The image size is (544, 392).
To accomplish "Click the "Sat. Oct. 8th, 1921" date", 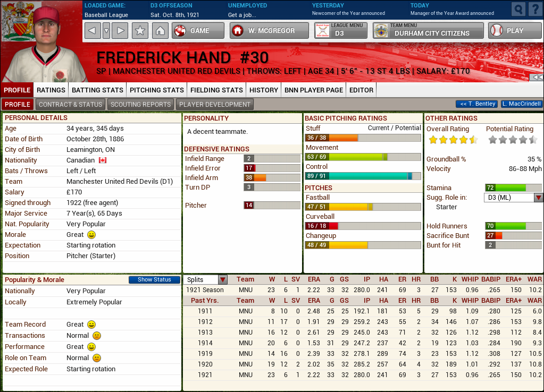I will 174,15.
